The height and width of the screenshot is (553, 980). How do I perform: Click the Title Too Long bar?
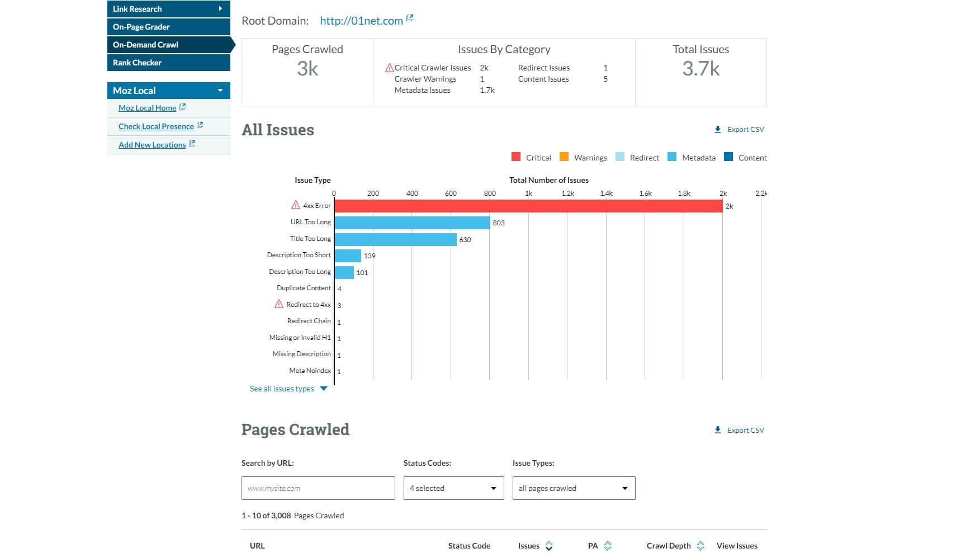[396, 239]
